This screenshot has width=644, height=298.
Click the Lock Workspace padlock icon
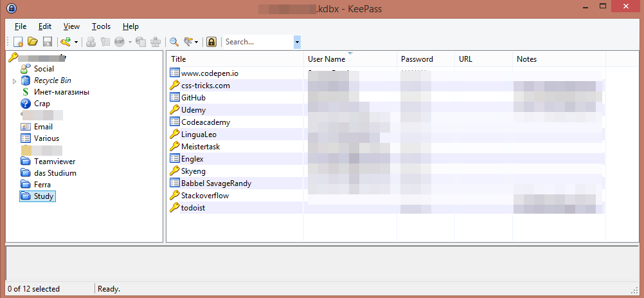click(x=211, y=42)
